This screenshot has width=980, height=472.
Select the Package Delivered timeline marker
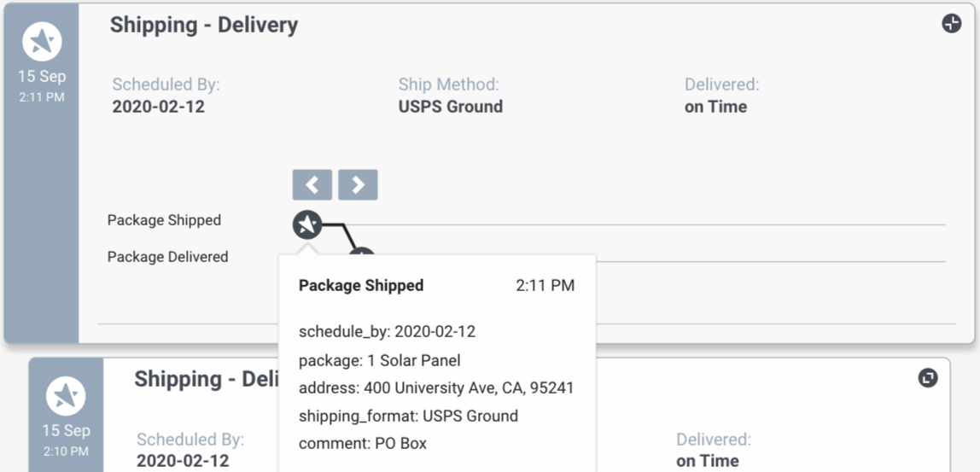pos(361,251)
